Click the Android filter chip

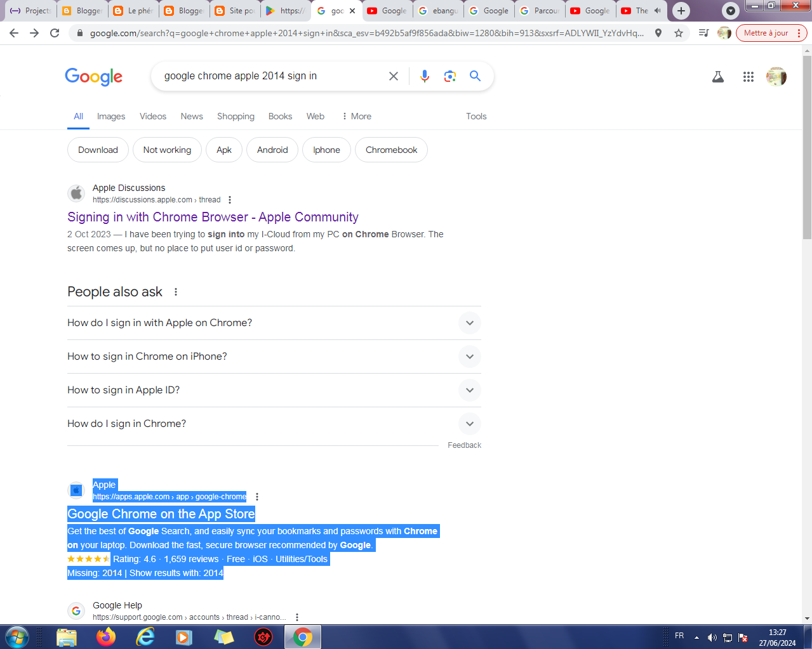(x=272, y=150)
